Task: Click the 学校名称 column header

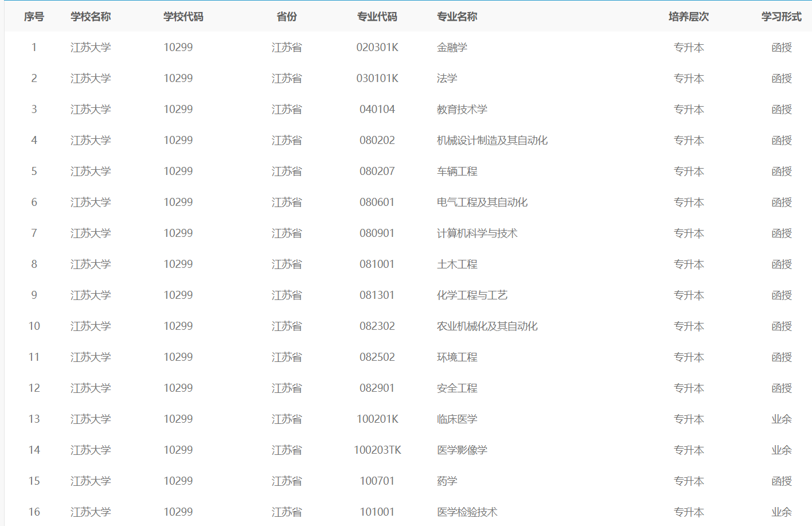Action: pos(91,17)
